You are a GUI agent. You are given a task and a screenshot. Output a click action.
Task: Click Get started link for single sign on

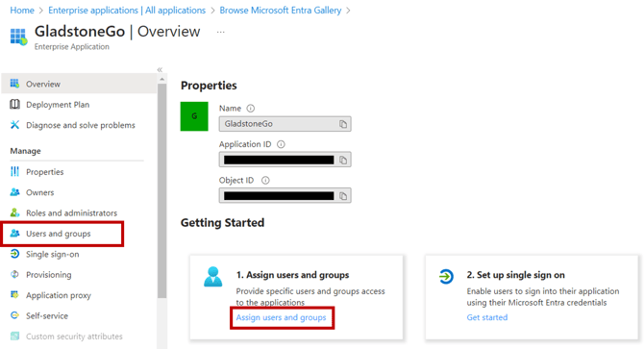pos(487,317)
